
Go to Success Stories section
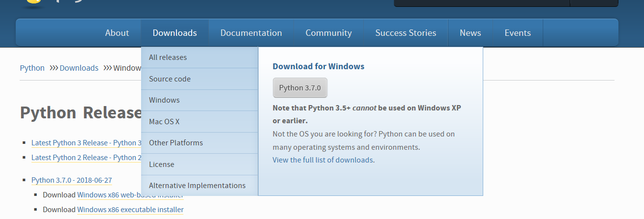406,33
